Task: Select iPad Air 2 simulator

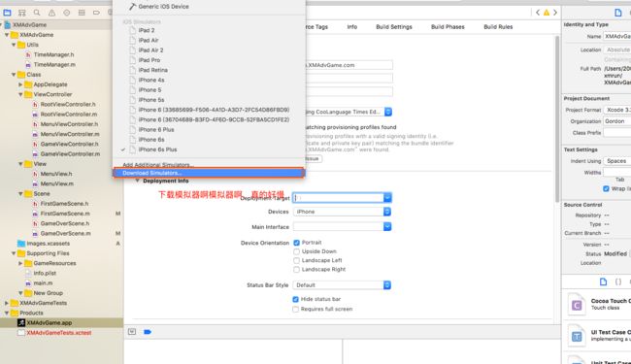Action: click(x=150, y=50)
